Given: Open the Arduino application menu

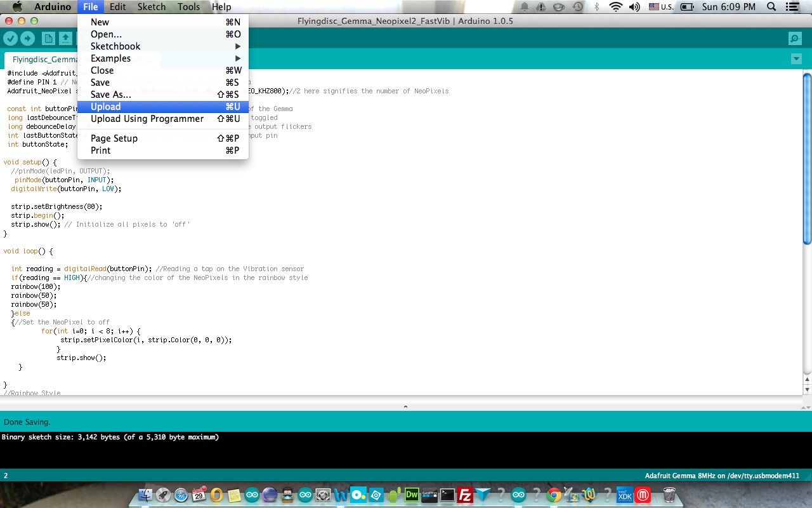Looking at the screenshot, I should [53, 7].
